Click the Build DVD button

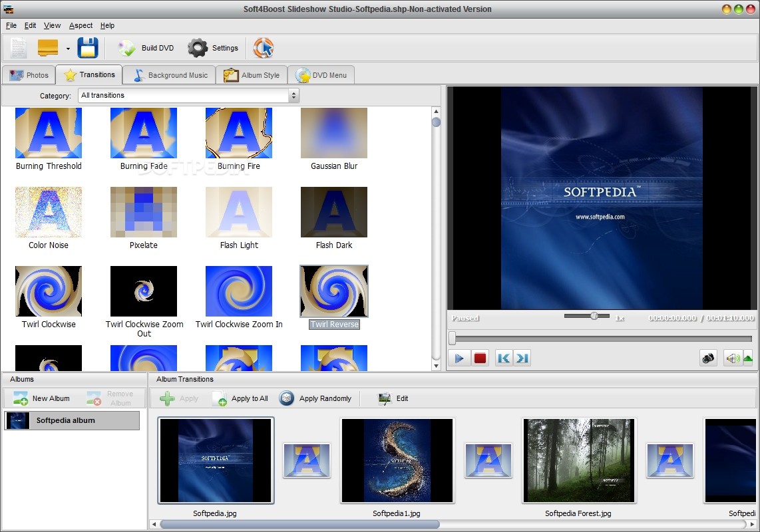(x=146, y=48)
